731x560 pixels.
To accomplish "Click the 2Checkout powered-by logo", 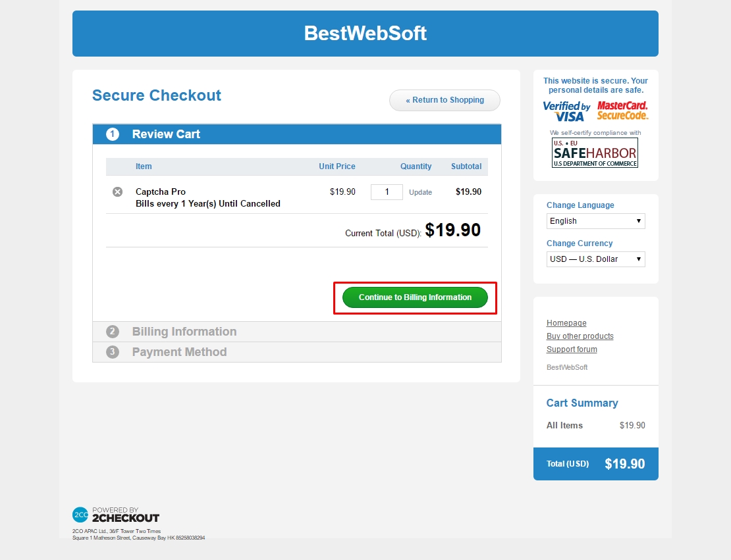I will (x=116, y=515).
